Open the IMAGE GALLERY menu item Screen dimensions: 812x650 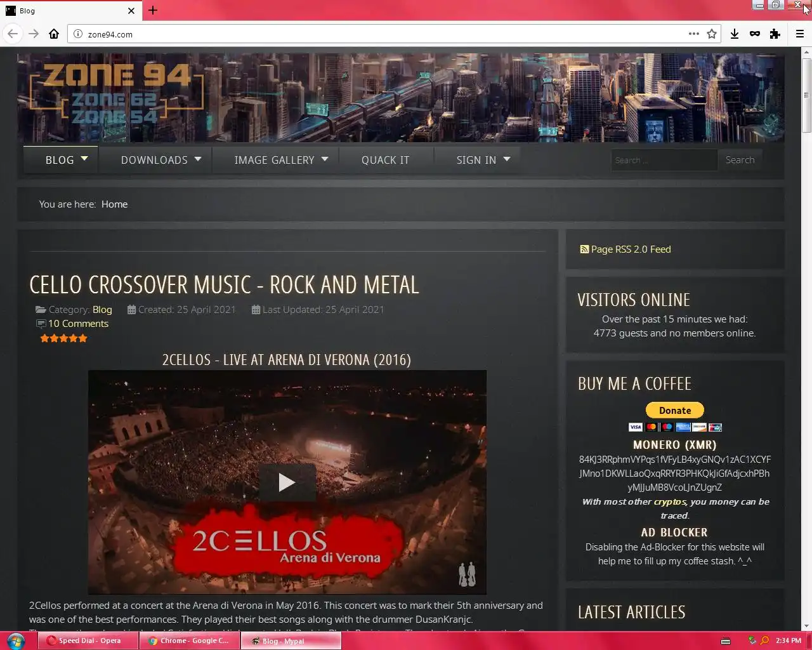click(274, 160)
